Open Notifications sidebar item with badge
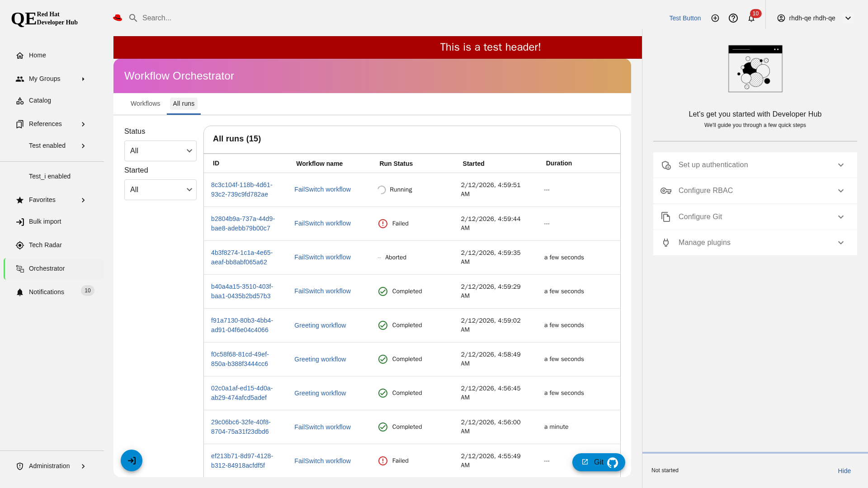 tap(47, 292)
